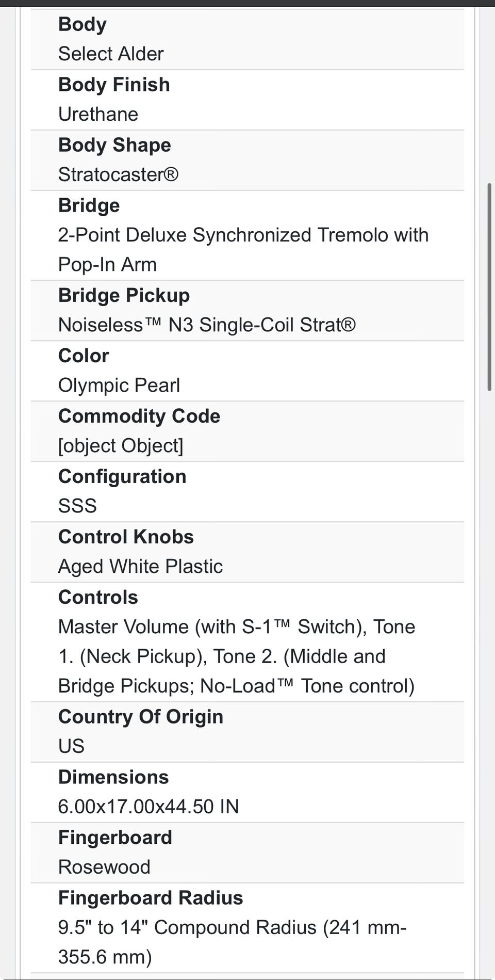Viewport: 495px width, 980px height.
Task: Click the "Rosewood" fingerboard value
Action: coord(104,867)
